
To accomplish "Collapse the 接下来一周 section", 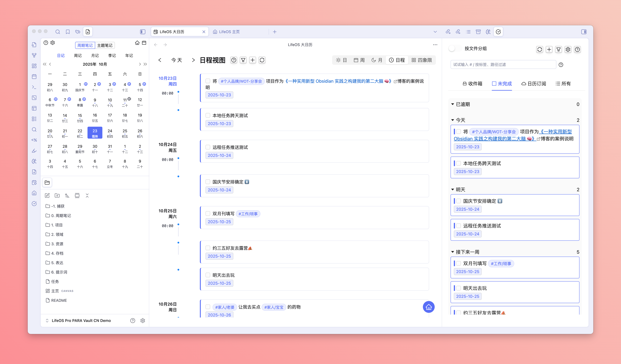I will [452, 252].
